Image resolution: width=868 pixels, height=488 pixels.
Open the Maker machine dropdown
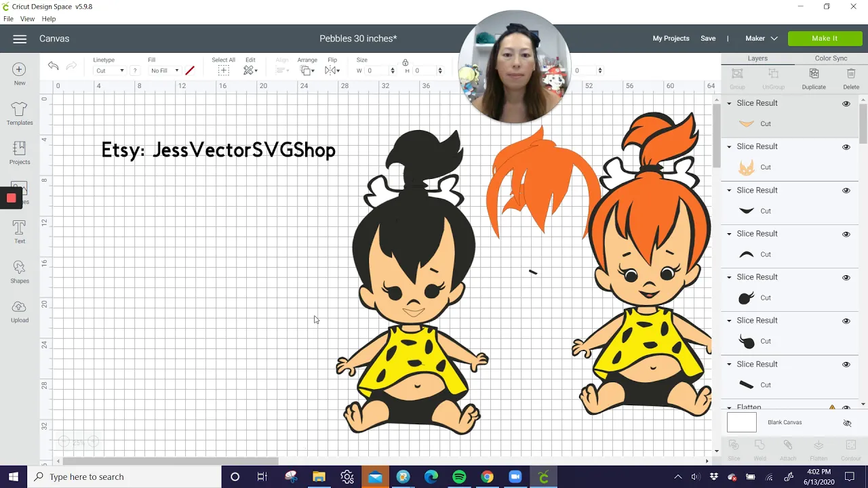[x=761, y=39]
